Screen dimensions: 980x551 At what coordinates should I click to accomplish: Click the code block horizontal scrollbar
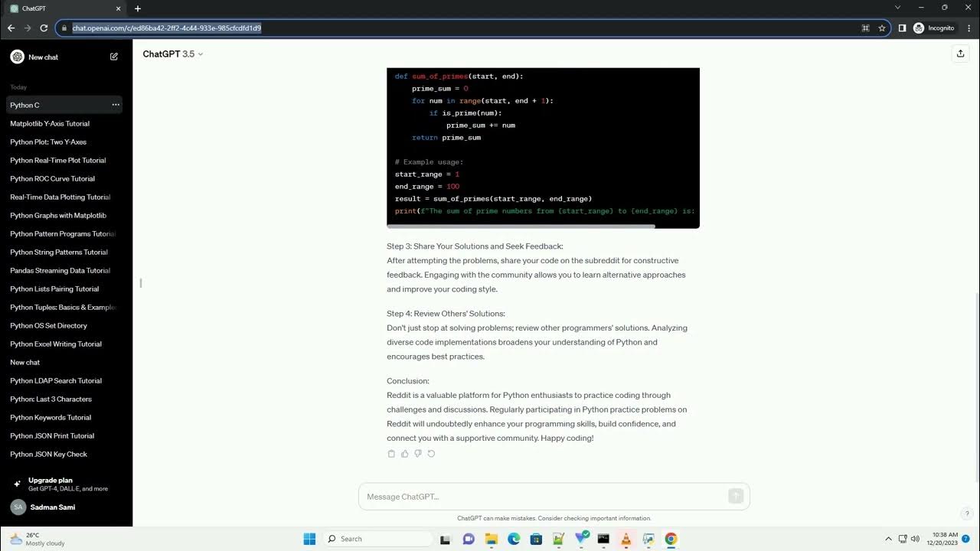click(521, 226)
